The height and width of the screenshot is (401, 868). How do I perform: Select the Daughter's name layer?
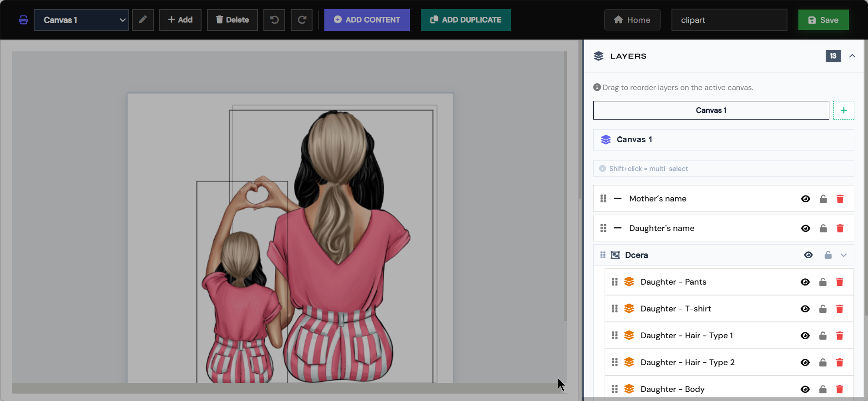pyautogui.click(x=724, y=228)
